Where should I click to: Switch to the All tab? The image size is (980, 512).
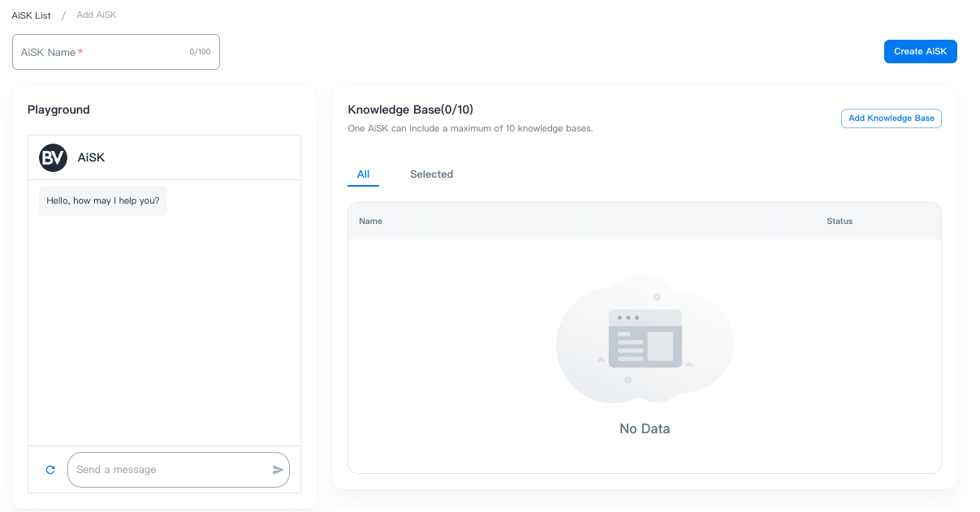pos(363,174)
